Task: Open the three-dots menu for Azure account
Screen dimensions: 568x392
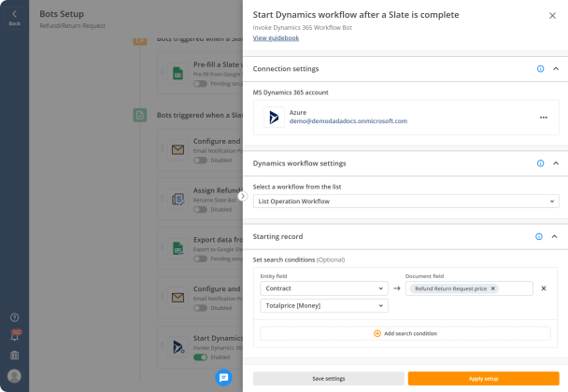Action: pyautogui.click(x=544, y=118)
